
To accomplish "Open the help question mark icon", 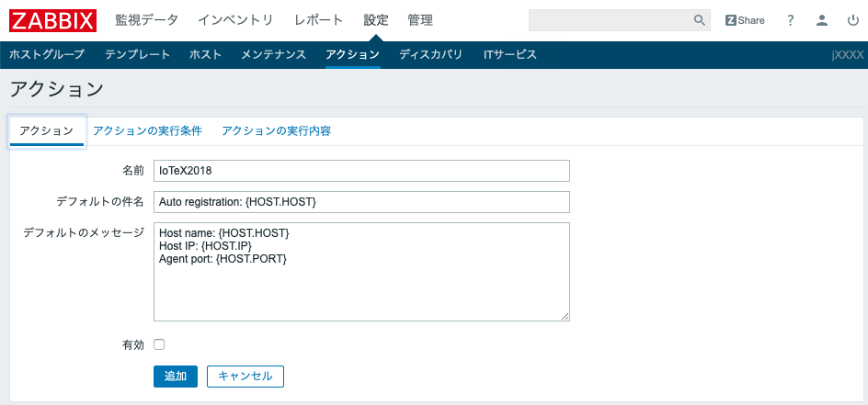I will coord(790,20).
